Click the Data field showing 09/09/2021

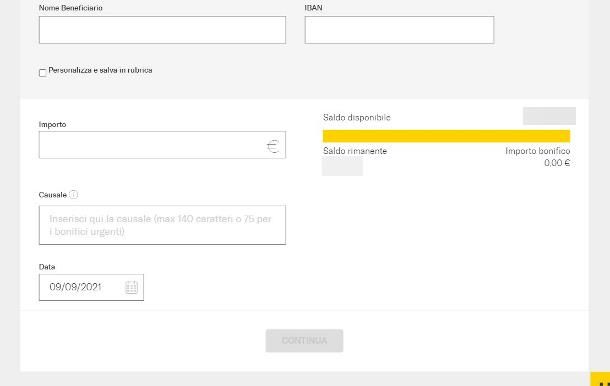click(91, 288)
